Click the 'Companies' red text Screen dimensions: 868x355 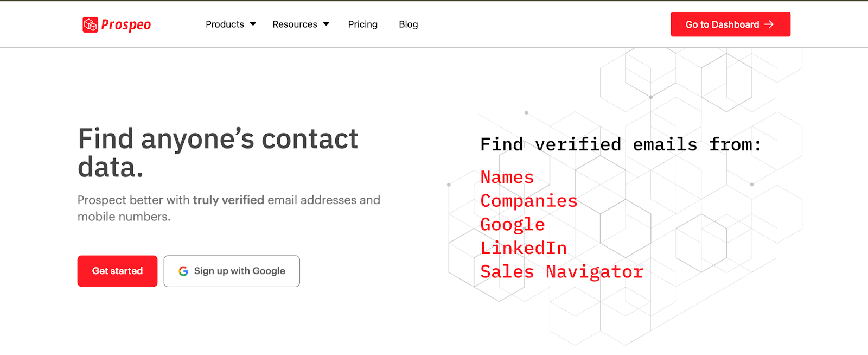pos(528,201)
